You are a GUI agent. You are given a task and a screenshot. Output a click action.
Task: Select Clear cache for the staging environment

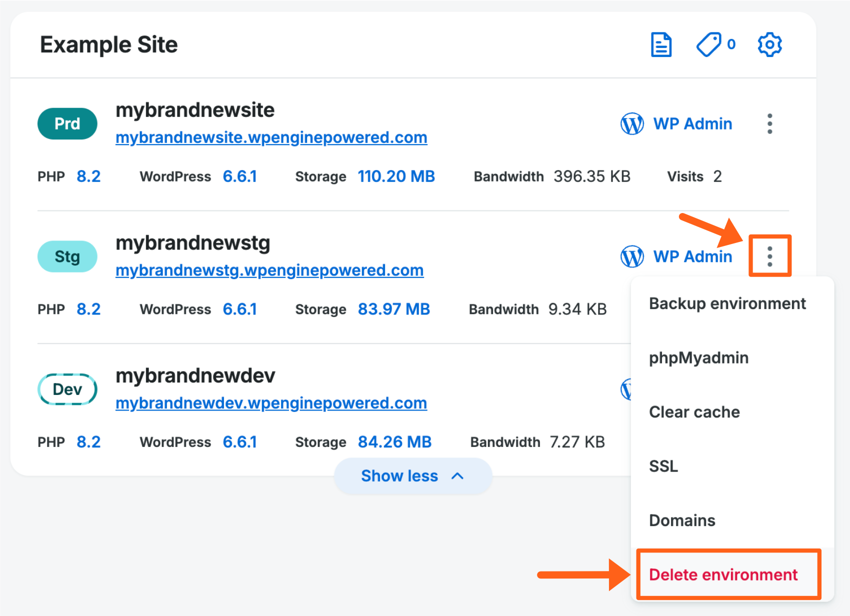coord(694,411)
